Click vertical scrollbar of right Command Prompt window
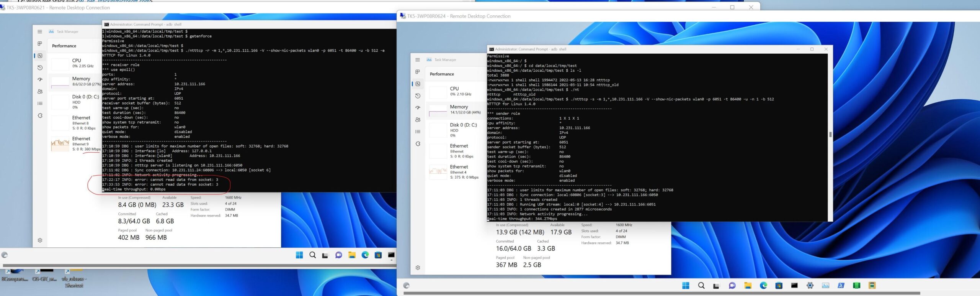The image size is (980, 296). point(830,135)
